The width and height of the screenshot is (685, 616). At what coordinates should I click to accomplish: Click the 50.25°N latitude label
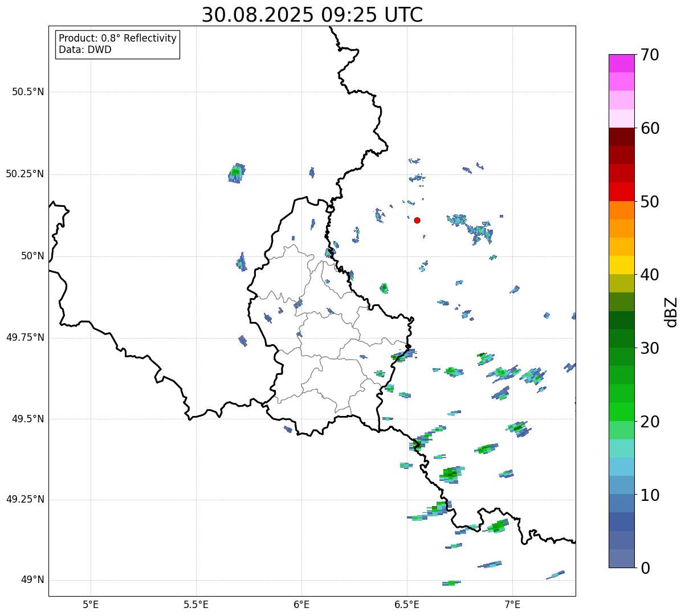point(25,174)
